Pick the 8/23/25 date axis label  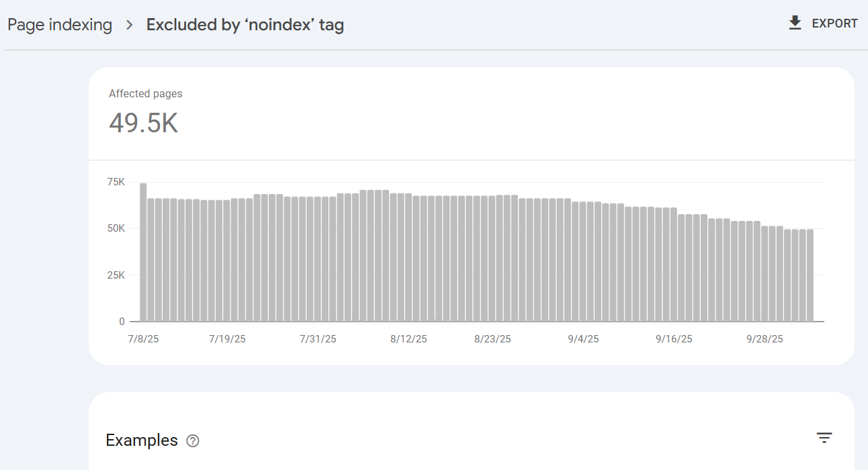coord(492,339)
